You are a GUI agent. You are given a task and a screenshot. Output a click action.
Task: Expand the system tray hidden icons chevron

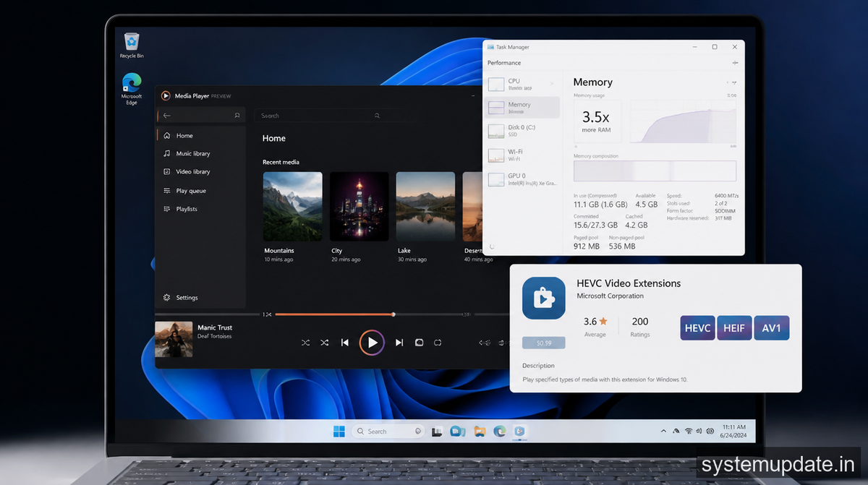(x=663, y=432)
